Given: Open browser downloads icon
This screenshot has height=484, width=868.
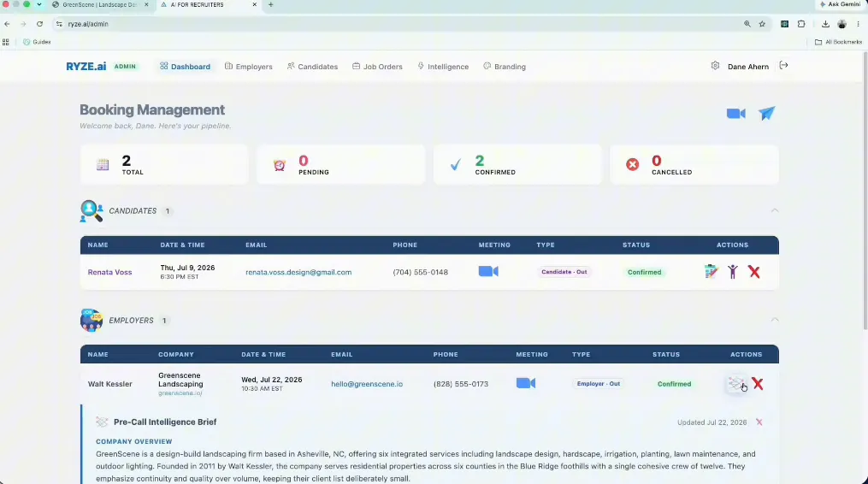Looking at the screenshot, I should (825, 24).
